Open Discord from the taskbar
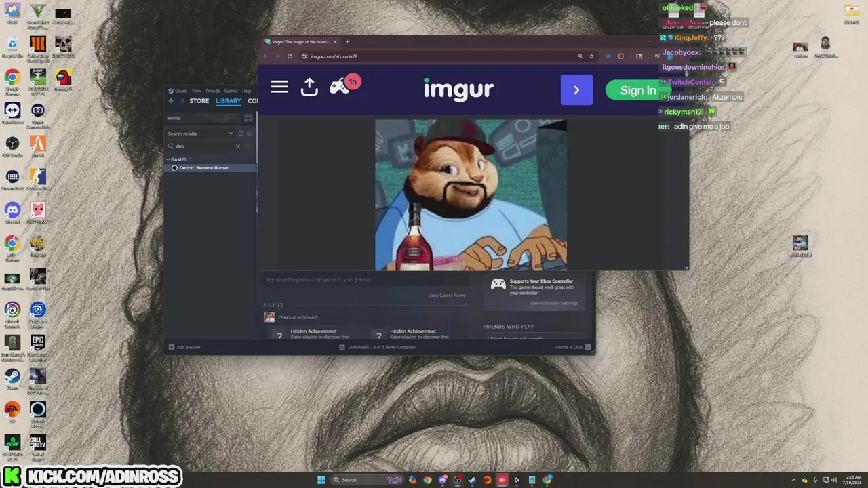This screenshot has height=488, width=868. pyautogui.click(x=442, y=480)
